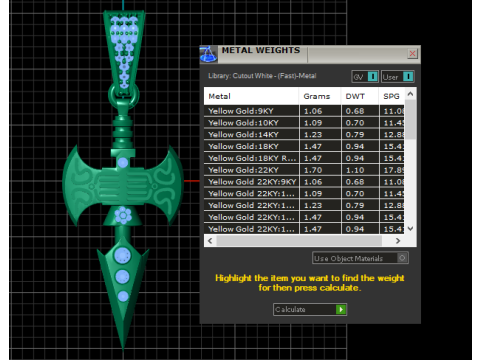
Task: Click the SPG column header
Action: pos(392,96)
